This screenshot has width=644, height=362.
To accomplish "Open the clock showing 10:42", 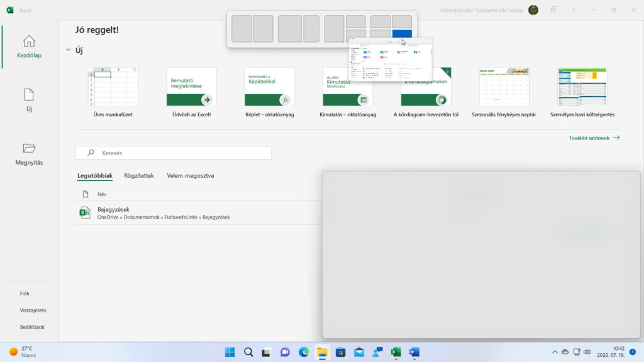I will 611,352.
